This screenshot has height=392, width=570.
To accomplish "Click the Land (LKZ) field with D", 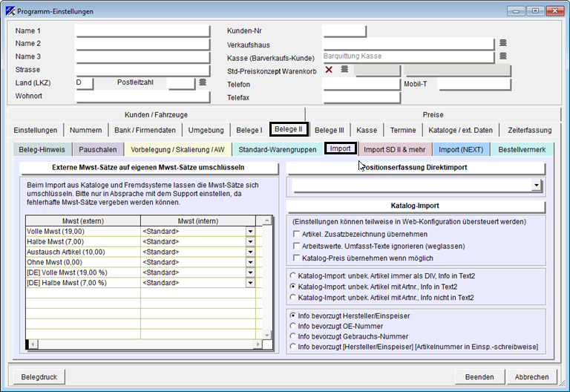I will pyautogui.click(x=84, y=83).
